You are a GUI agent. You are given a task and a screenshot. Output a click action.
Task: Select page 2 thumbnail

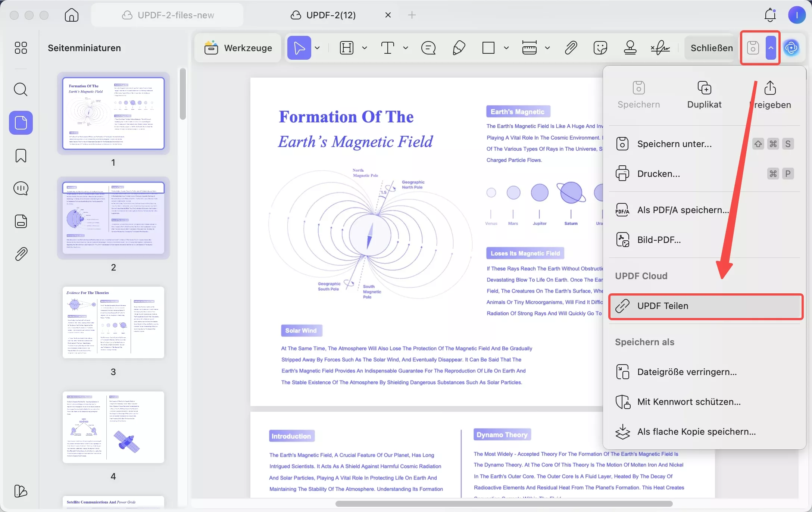click(x=113, y=218)
